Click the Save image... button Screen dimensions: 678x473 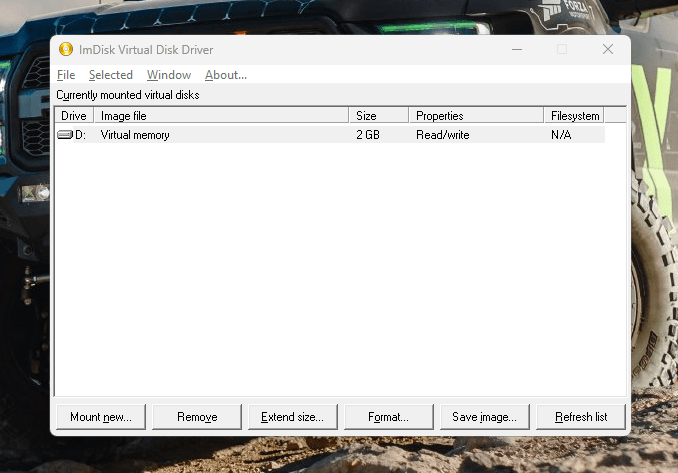[x=485, y=417]
